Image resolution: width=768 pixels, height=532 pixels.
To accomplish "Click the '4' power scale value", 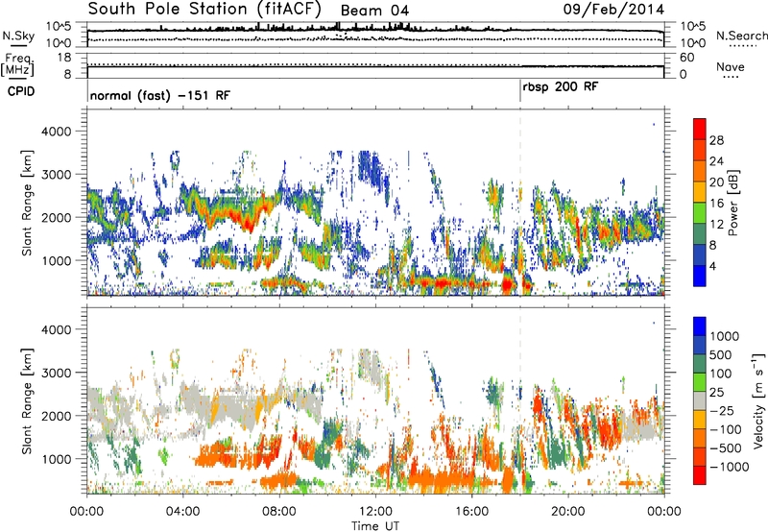I will pyautogui.click(x=712, y=266).
